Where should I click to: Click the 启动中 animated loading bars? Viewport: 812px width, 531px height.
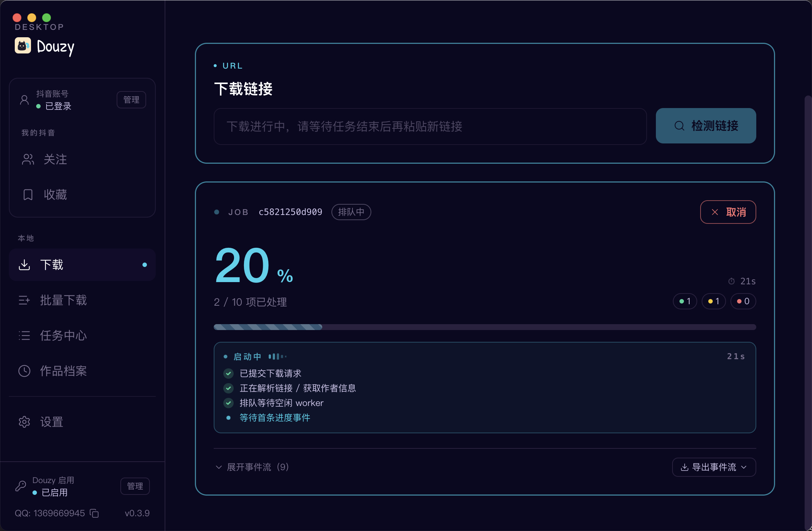(278, 357)
